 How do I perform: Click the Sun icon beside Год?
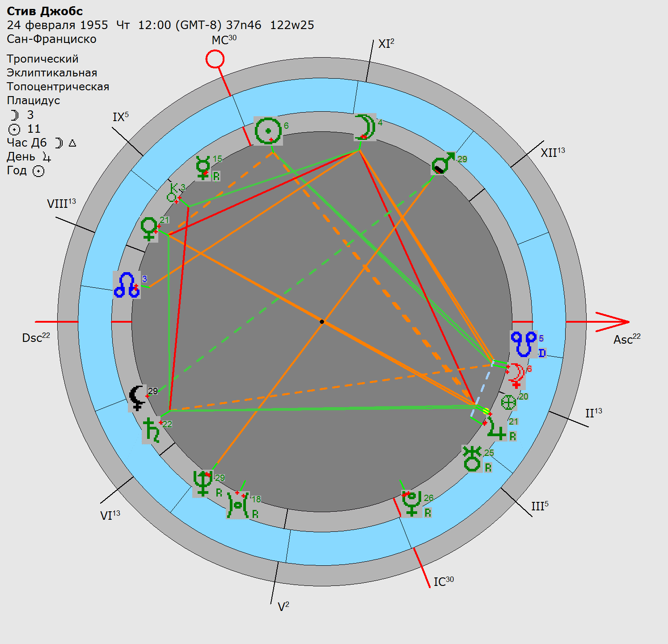click(38, 171)
